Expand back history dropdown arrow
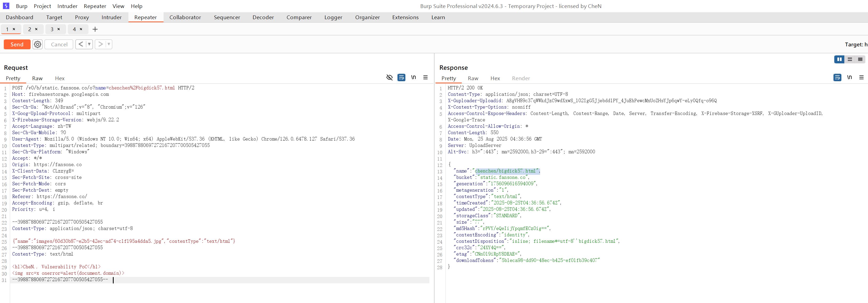Viewport: 868px width, 303px height. (89, 44)
